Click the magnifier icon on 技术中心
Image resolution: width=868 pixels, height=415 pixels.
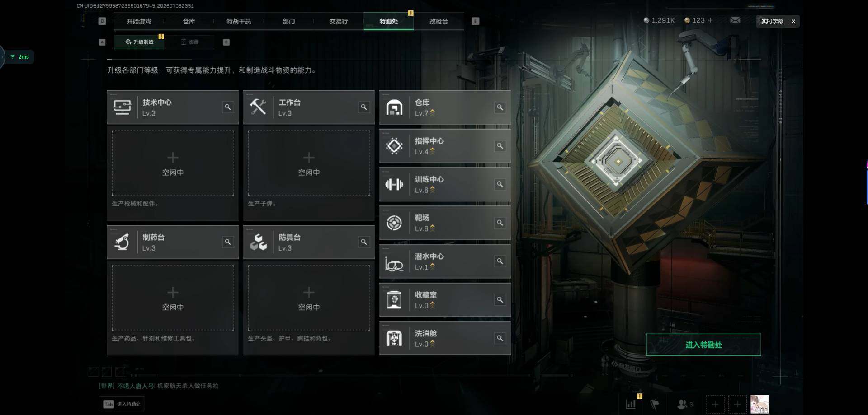pos(228,107)
